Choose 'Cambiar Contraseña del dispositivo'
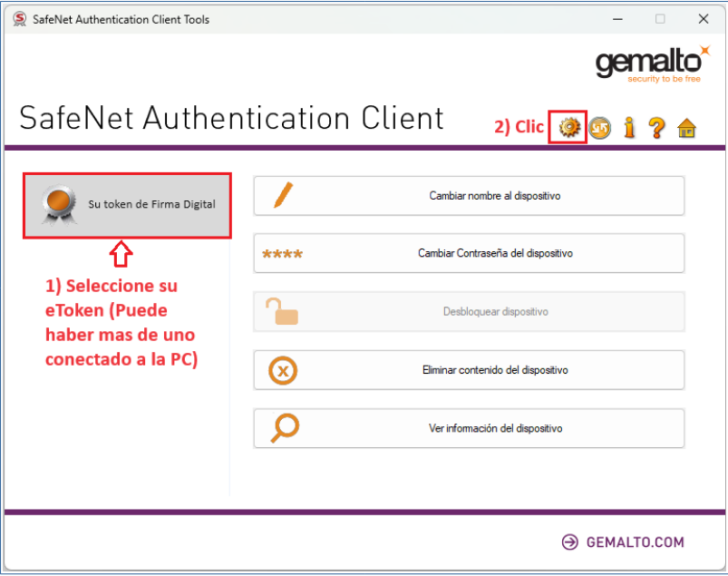Image resolution: width=728 pixels, height=576 pixels. [x=495, y=254]
